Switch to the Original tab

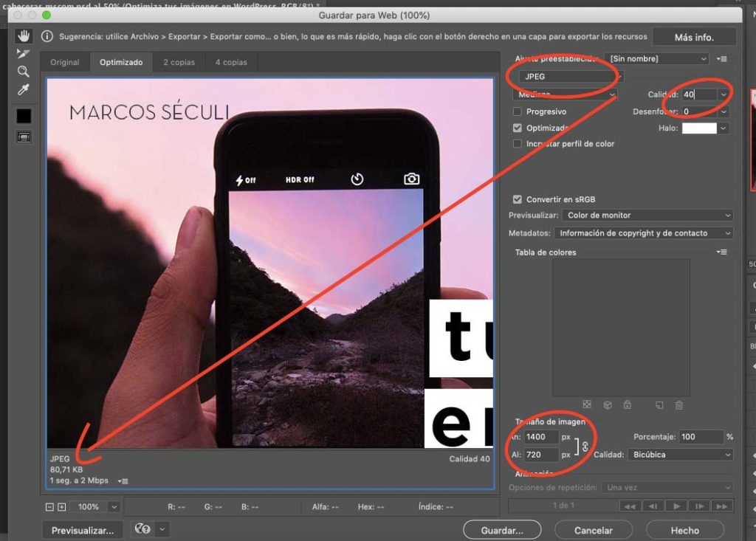(x=65, y=62)
